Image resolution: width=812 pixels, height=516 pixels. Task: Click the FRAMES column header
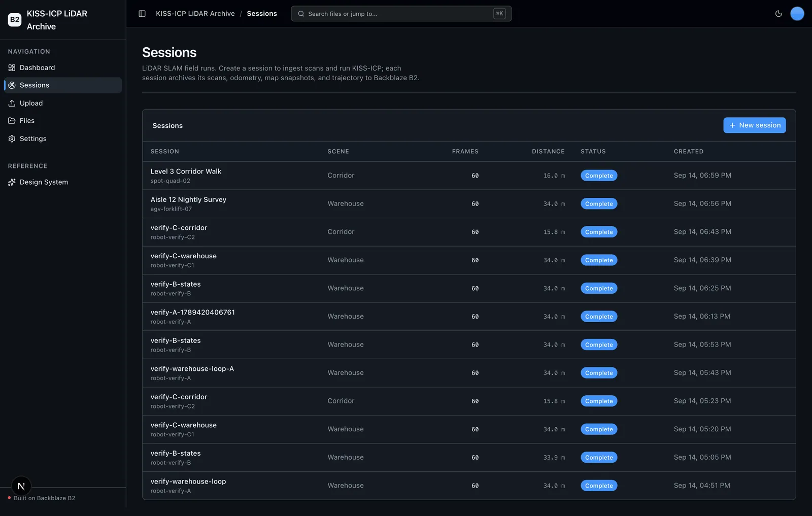pos(465,152)
